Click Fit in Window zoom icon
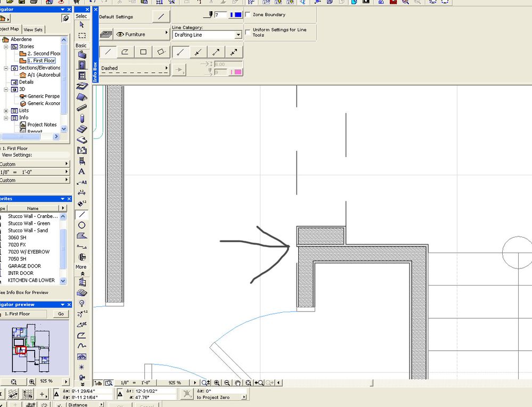 (248, 383)
